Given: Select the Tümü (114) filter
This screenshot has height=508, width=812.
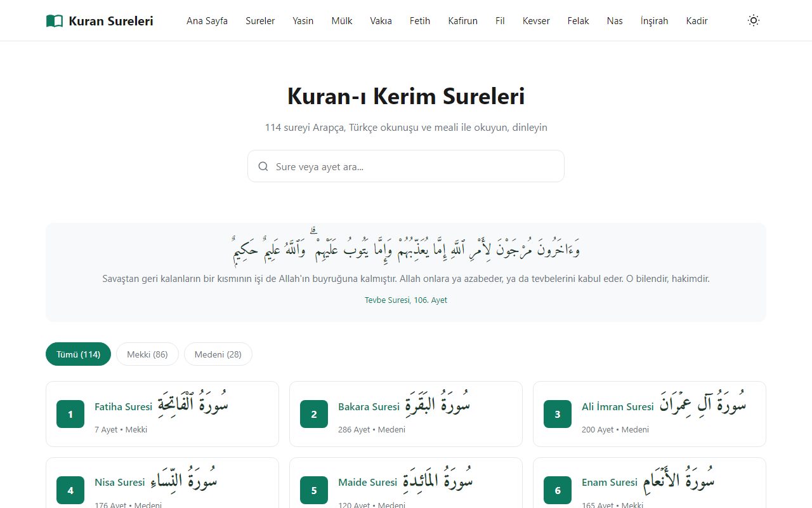Looking at the screenshot, I should (78, 354).
